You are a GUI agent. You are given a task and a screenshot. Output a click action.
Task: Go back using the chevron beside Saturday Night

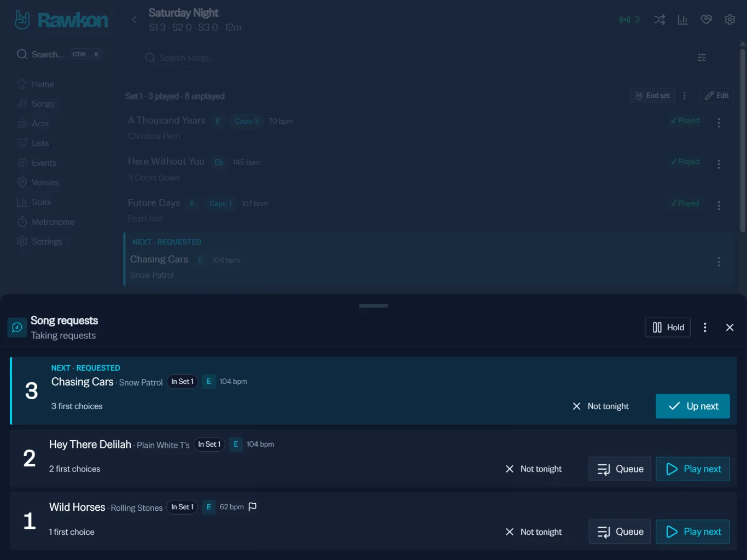(x=134, y=20)
